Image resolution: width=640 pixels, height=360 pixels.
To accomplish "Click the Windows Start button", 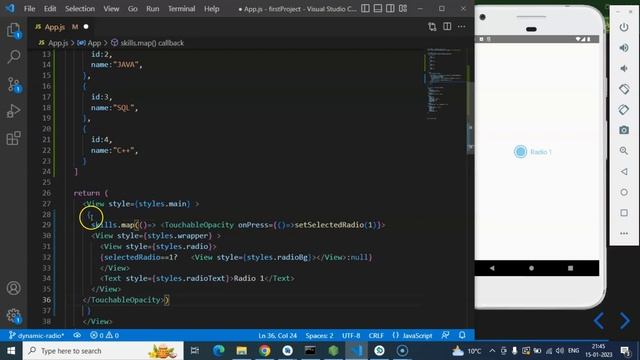I will coord(11,351).
